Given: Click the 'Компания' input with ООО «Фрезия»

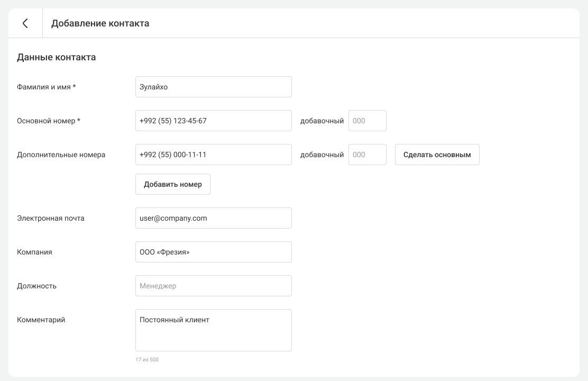Looking at the screenshot, I should coord(213,252).
